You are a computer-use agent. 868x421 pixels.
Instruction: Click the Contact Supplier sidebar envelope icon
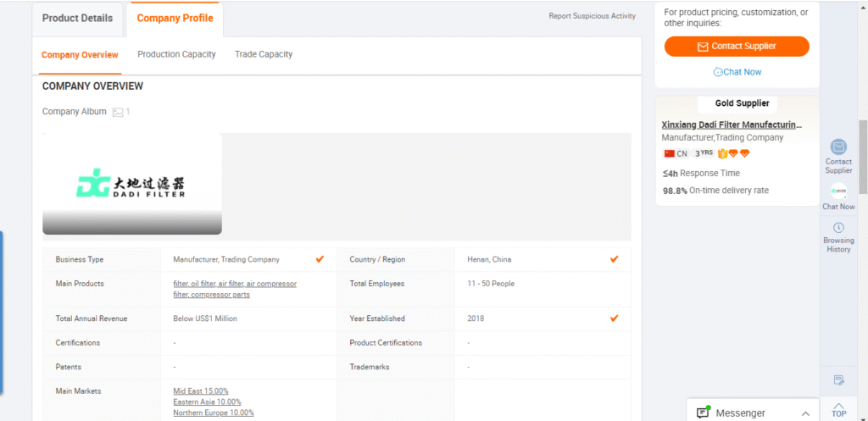click(x=838, y=147)
